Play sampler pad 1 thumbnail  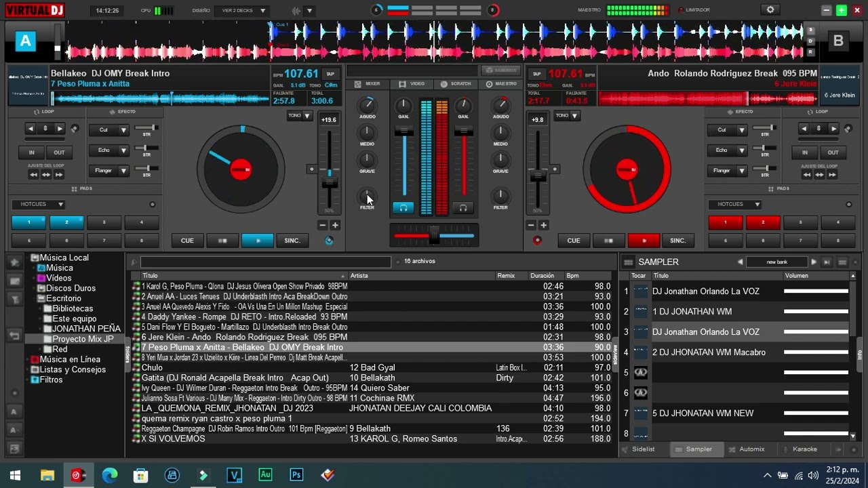pos(640,291)
